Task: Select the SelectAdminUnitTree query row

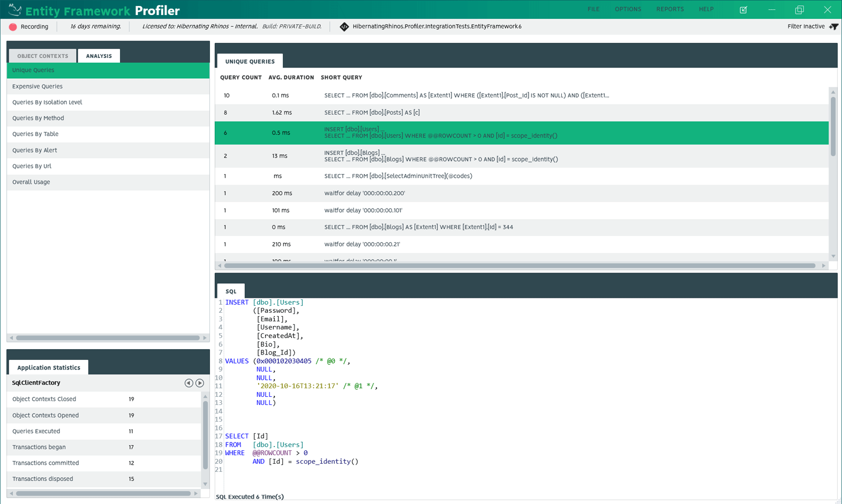Action: click(x=522, y=176)
